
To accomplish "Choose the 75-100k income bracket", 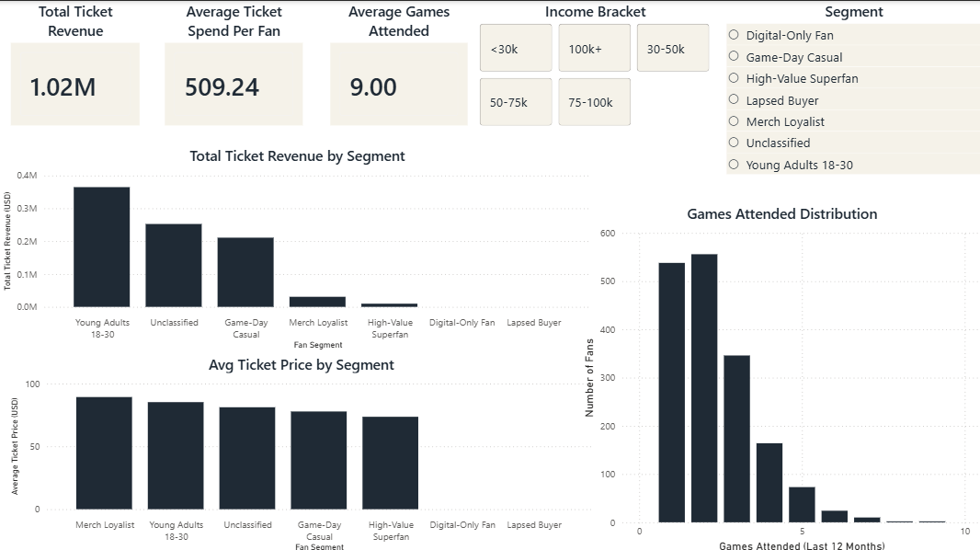I will [594, 101].
